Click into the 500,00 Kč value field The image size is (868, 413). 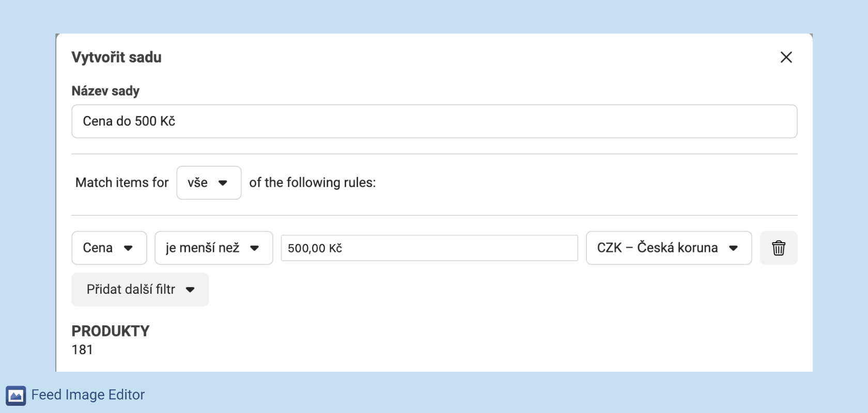[429, 248]
